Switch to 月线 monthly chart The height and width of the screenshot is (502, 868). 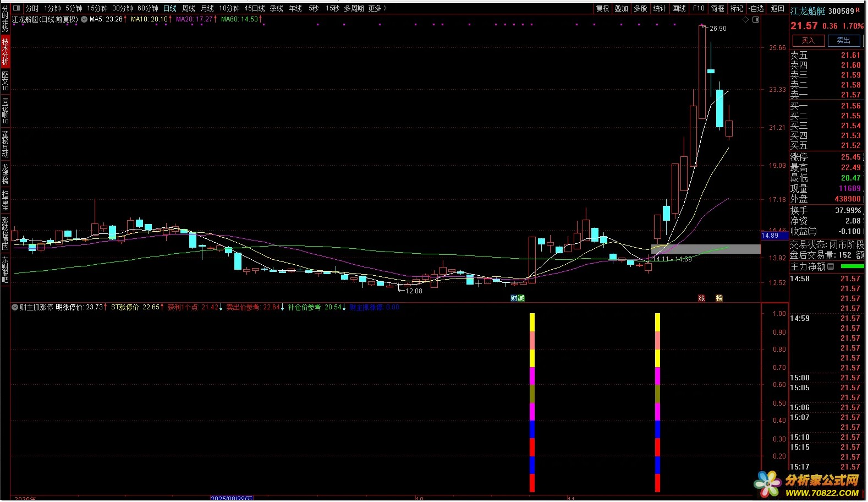207,8
